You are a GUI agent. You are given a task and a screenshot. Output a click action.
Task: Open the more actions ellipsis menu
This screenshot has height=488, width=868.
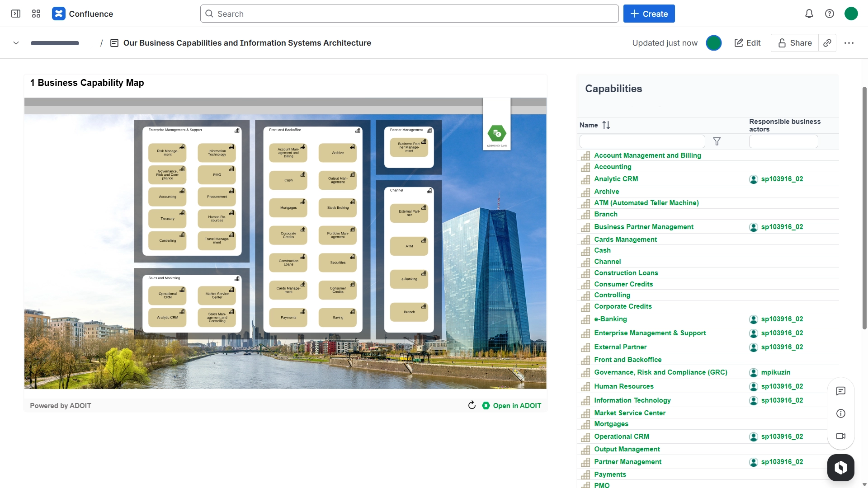849,43
